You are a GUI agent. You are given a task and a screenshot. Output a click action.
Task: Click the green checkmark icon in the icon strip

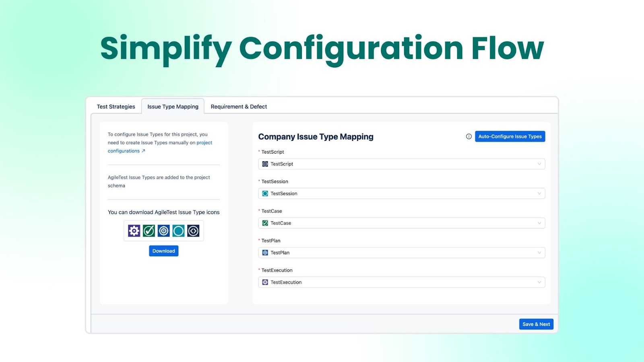pos(149,231)
